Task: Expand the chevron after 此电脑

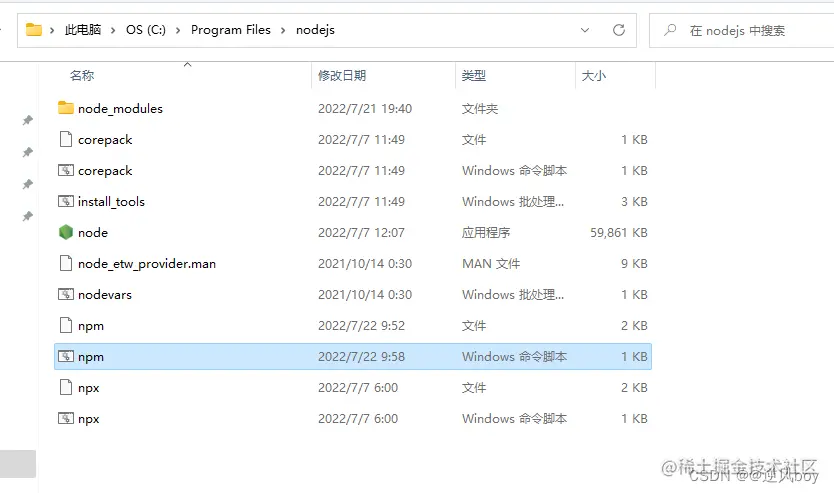Action: (x=113, y=30)
